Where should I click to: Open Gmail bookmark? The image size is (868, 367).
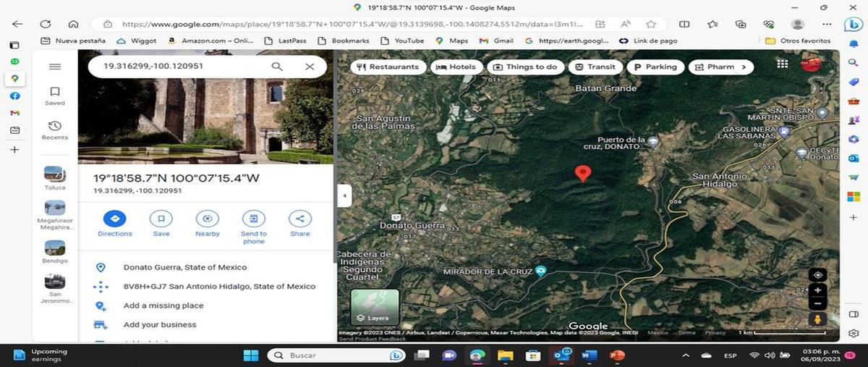coord(497,41)
